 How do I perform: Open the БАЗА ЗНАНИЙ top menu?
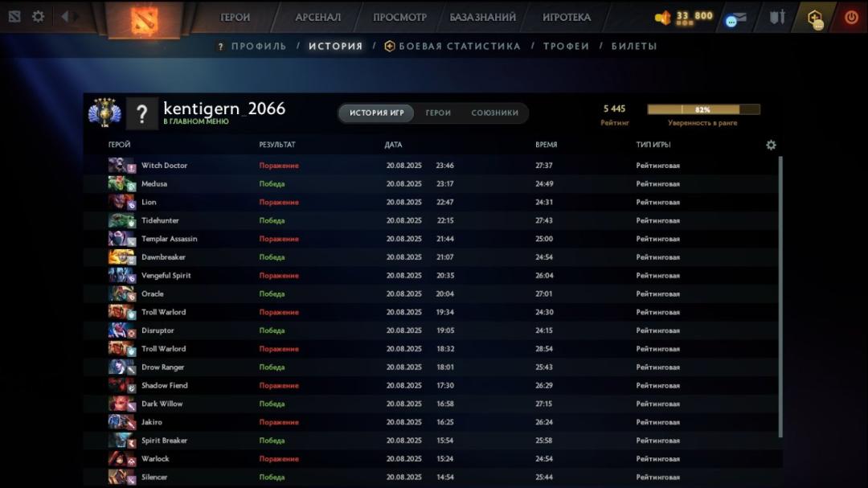point(483,17)
